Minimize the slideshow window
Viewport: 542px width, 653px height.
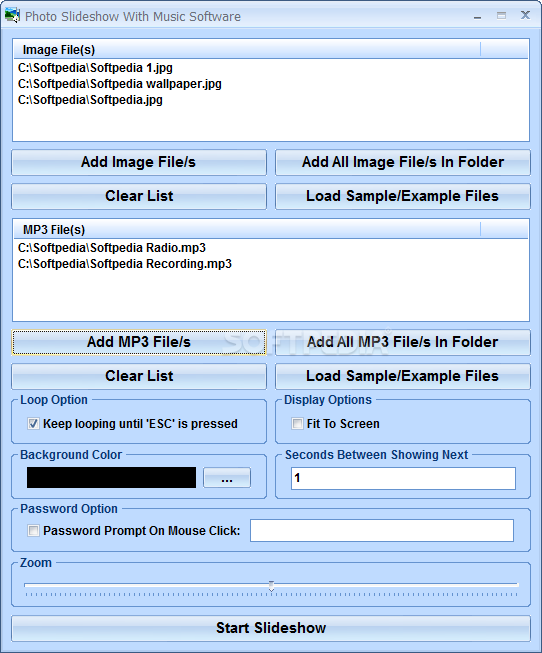coord(477,17)
